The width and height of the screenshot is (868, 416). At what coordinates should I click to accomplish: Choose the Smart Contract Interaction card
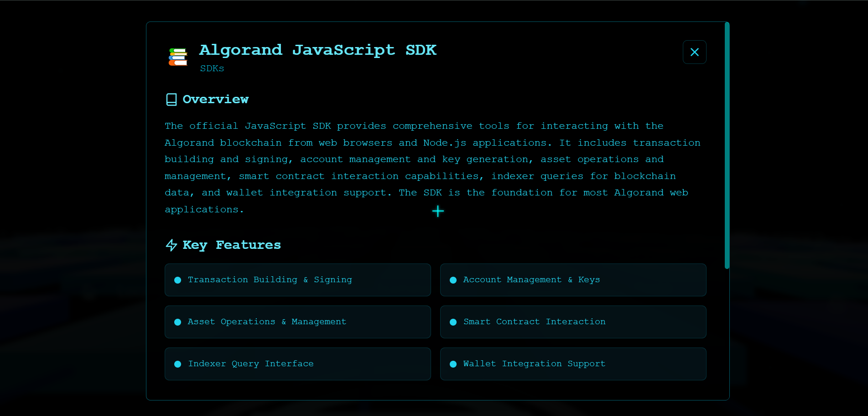click(573, 322)
